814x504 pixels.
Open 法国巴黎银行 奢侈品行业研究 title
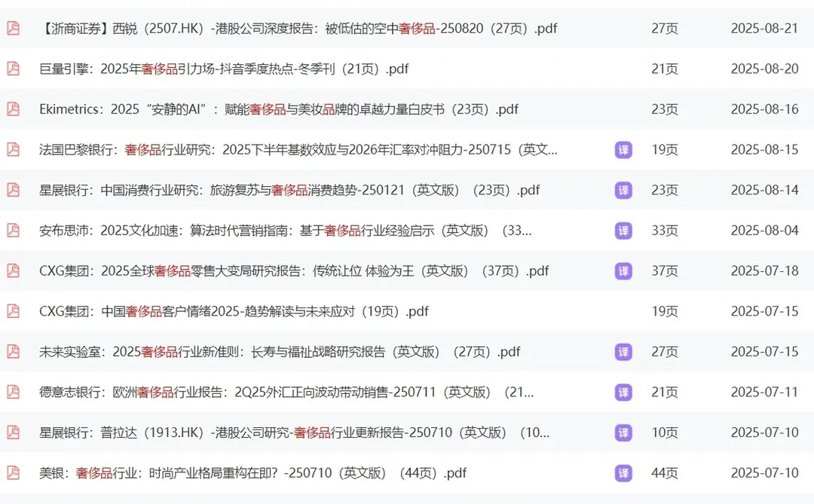click(298, 149)
